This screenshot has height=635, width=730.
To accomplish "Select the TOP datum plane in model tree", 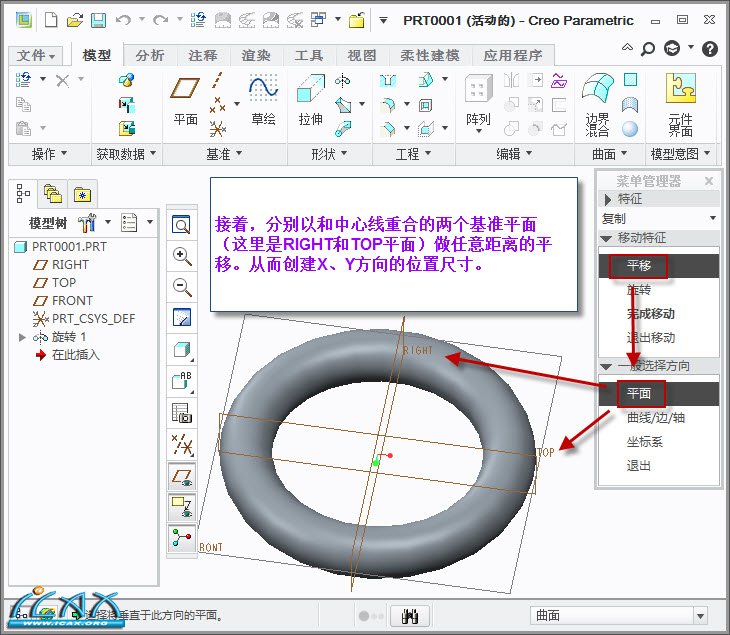I will click(x=64, y=283).
